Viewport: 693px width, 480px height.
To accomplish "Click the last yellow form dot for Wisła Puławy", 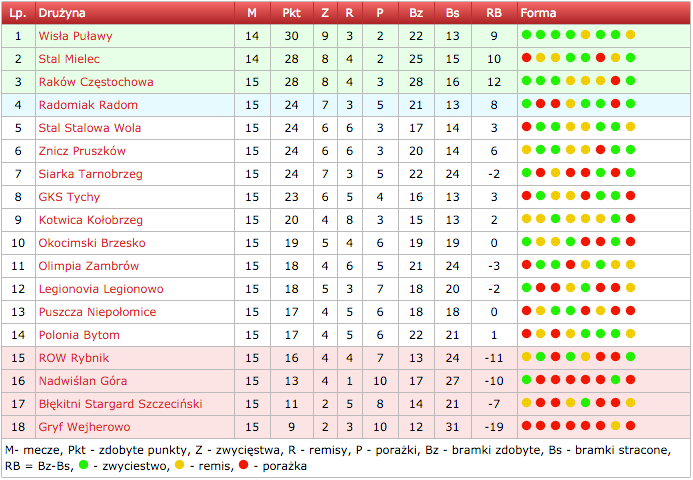I will pyautogui.click(x=631, y=36).
